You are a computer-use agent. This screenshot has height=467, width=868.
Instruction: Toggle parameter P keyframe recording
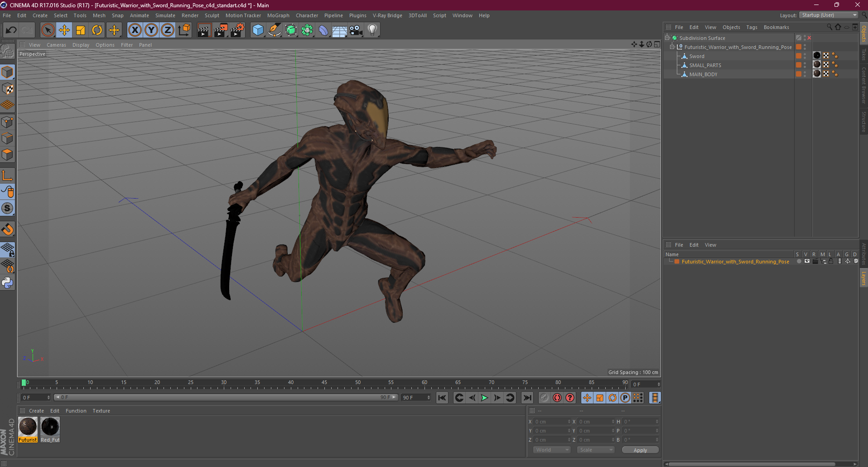[625, 398]
